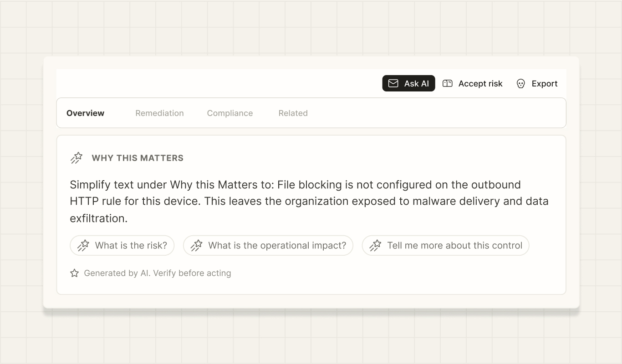Export the finding
Image resolution: width=622 pixels, height=364 pixels.
click(x=537, y=83)
